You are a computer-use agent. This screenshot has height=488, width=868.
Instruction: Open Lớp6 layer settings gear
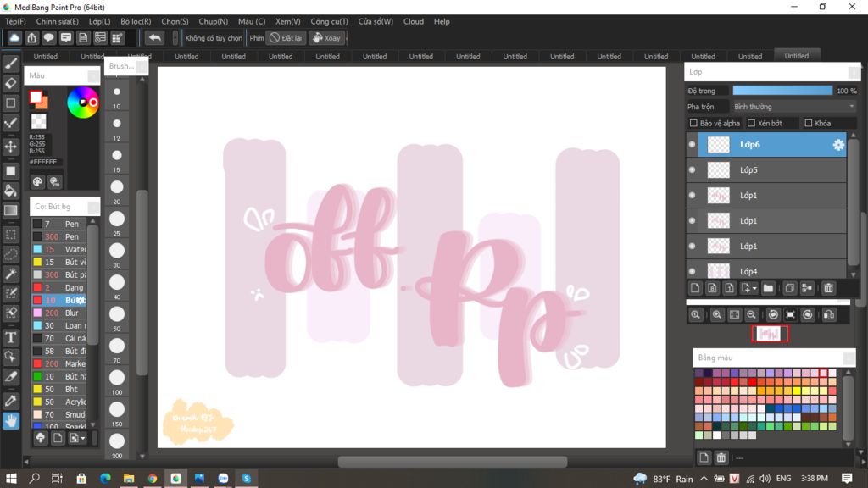tap(838, 144)
